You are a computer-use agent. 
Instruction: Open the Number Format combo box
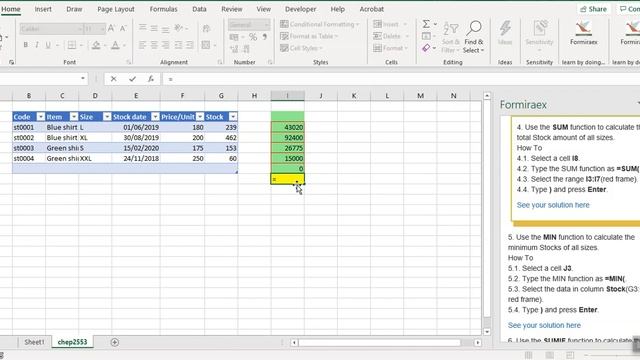click(249, 25)
